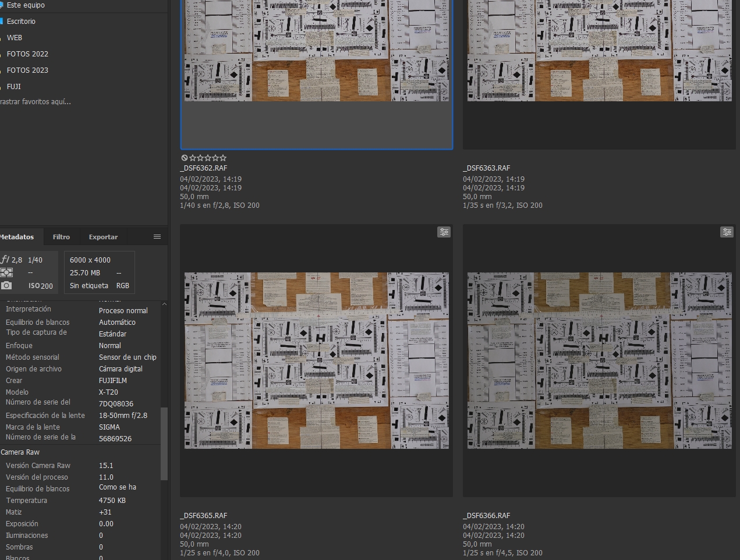Go to the Escritorio favorite
The height and width of the screenshot is (560, 740).
(x=21, y=22)
